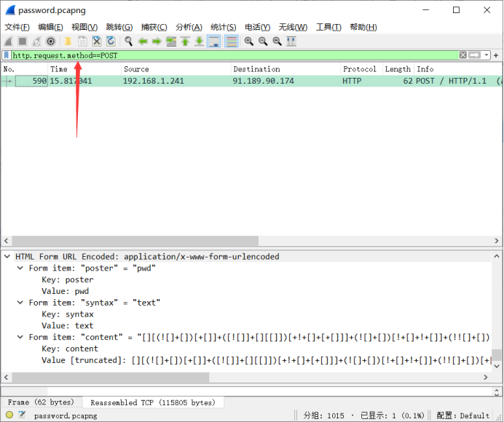
Task: Open the 工具(T) menu
Action: [328, 28]
